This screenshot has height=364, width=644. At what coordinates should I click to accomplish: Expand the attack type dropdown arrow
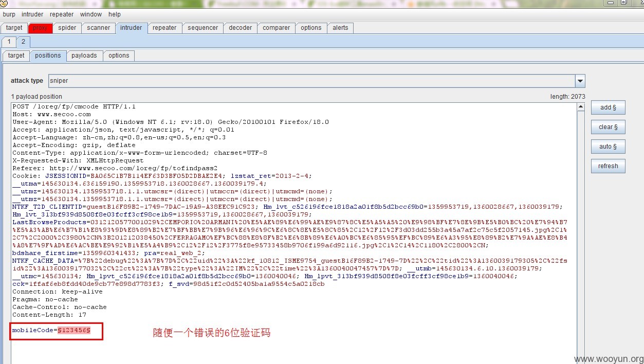pyautogui.click(x=580, y=81)
